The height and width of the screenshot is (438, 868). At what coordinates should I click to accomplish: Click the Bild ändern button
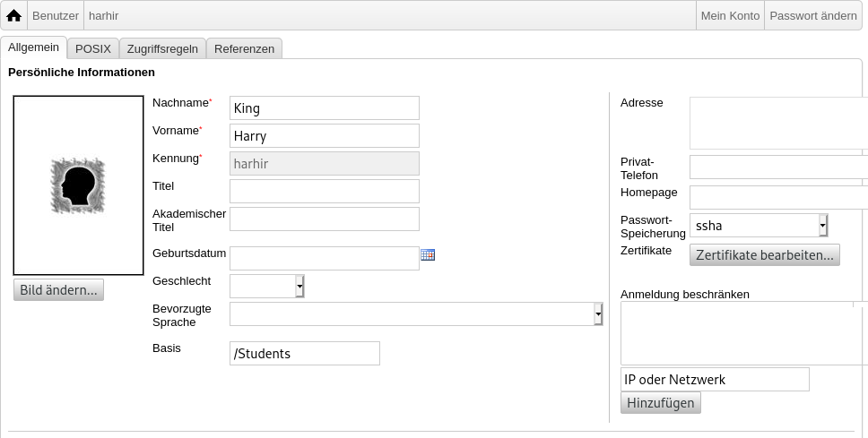tap(58, 290)
